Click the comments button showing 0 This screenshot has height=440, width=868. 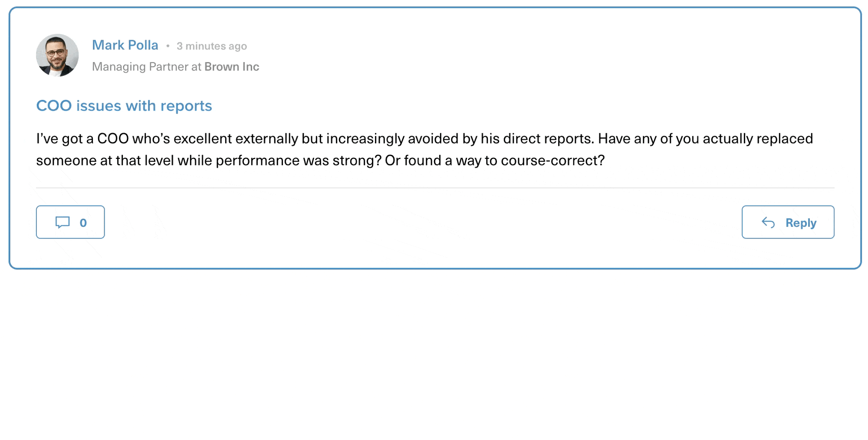70,222
